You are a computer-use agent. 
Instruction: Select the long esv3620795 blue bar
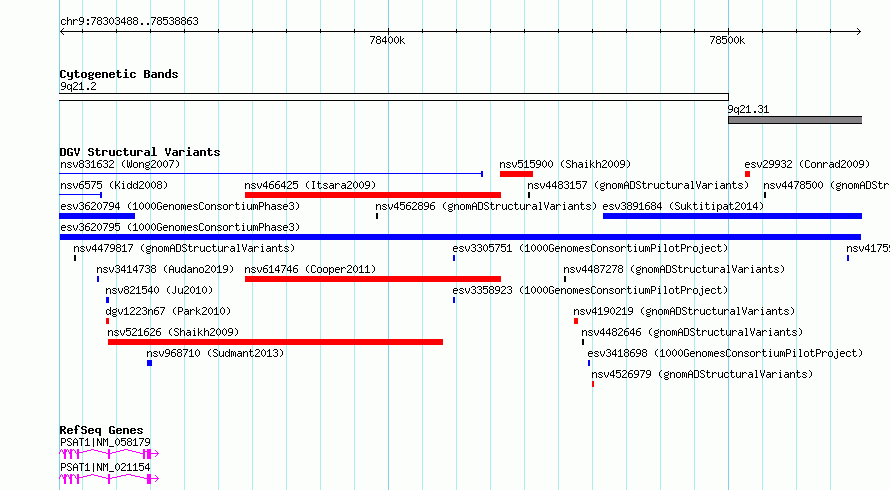(460, 237)
